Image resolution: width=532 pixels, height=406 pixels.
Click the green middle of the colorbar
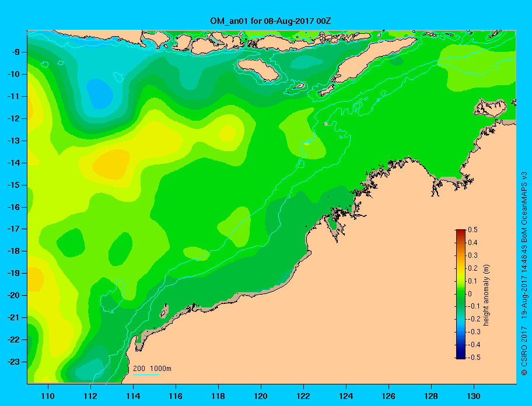(x=461, y=294)
